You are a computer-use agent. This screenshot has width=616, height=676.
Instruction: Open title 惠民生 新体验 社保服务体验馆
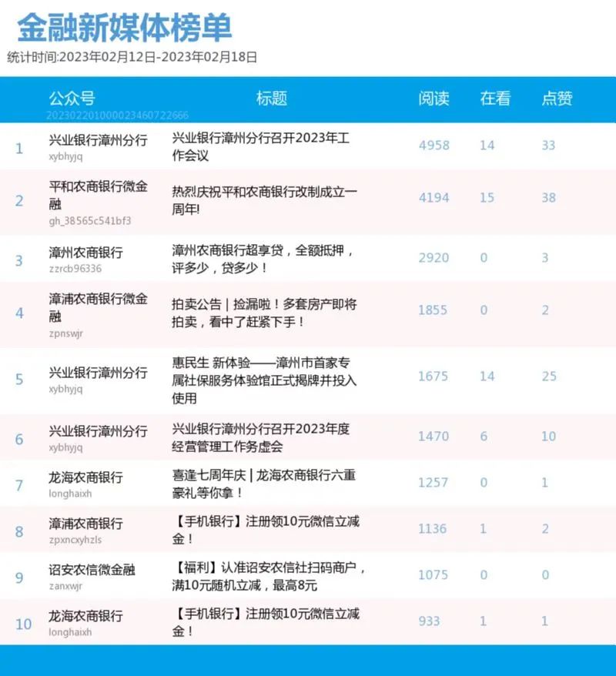(x=264, y=380)
